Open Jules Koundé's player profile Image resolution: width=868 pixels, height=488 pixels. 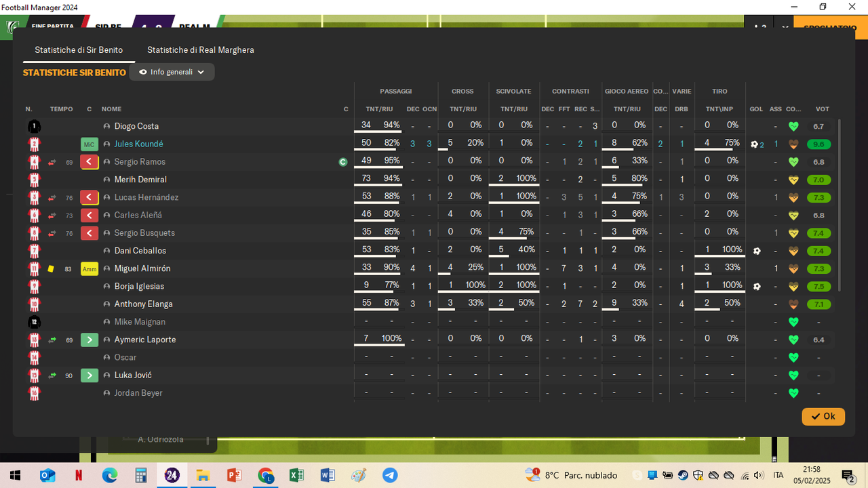coord(138,144)
